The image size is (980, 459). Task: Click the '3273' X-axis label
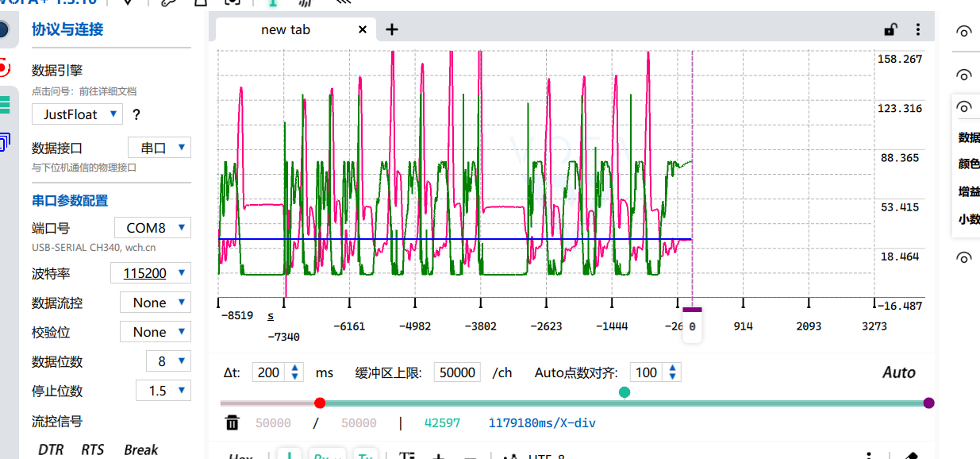pyautogui.click(x=873, y=326)
